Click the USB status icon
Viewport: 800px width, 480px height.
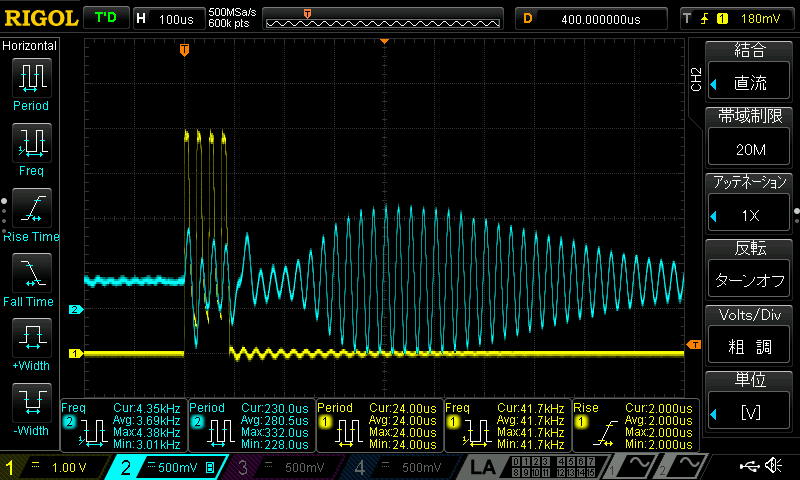point(751,466)
